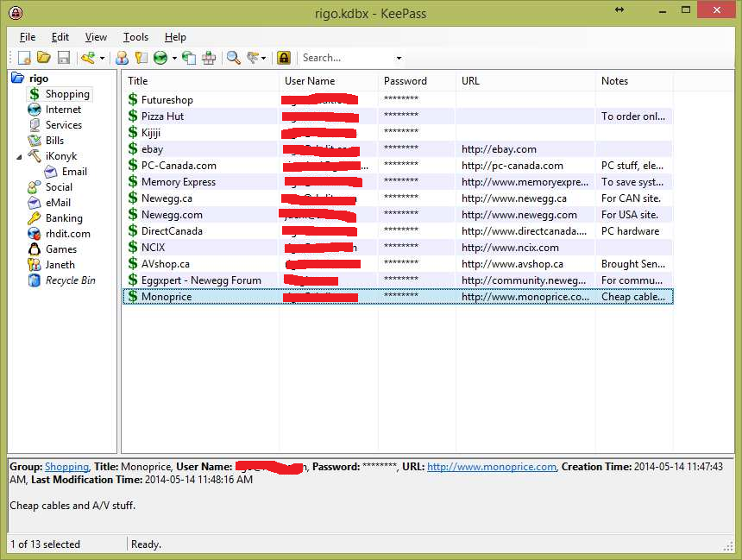Select the PC-Canada.com entry
Screen dimensions: 742x560
(x=179, y=166)
